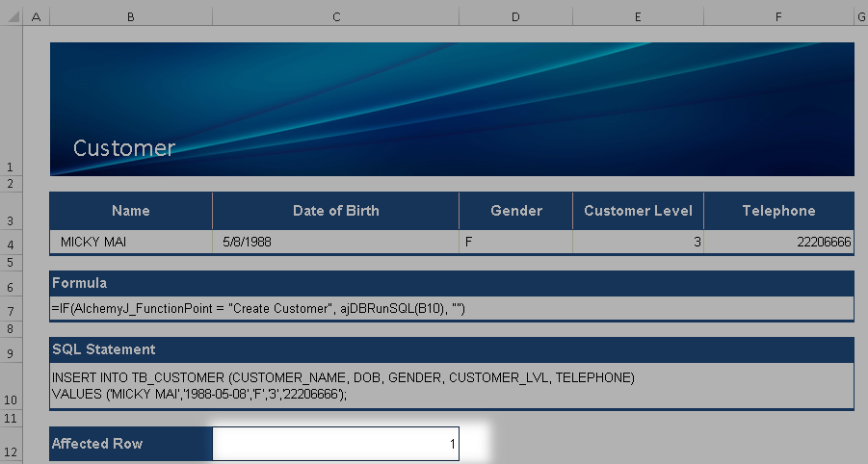Select row 10 header
The width and height of the screenshot is (868, 464).
click(x=11, y=399)
